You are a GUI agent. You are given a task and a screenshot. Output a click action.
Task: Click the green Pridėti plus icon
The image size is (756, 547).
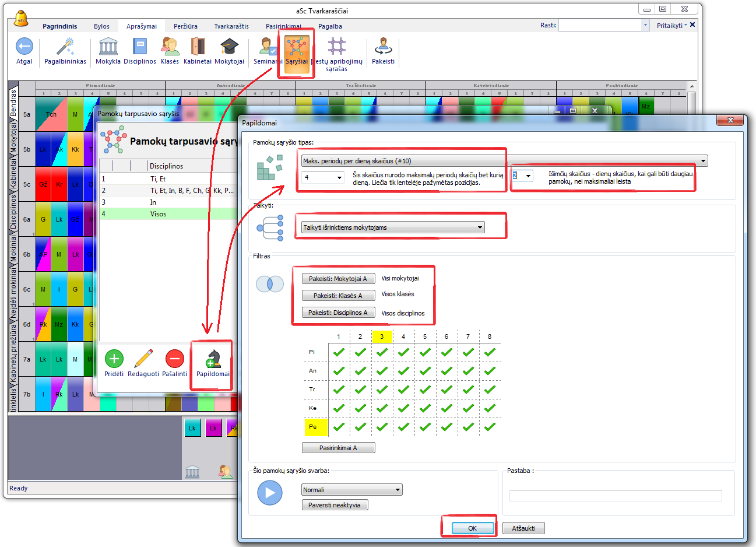(114, 359)
